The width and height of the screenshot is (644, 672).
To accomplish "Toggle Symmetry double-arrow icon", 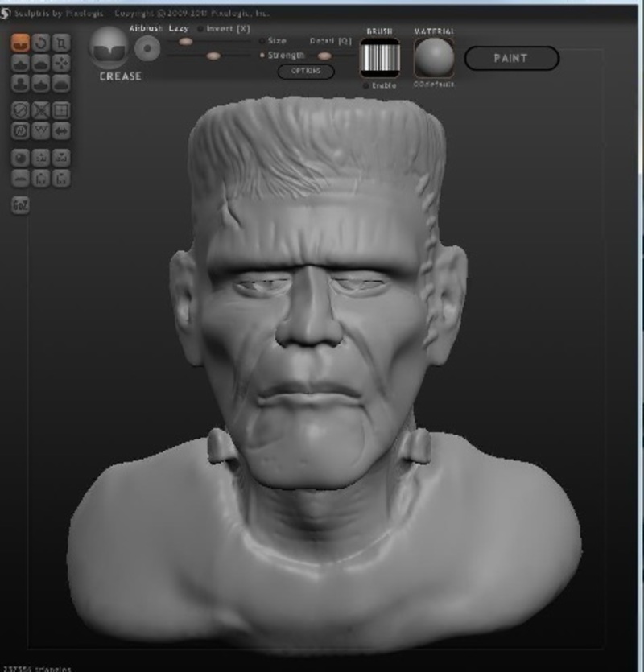I will [61, 130].
